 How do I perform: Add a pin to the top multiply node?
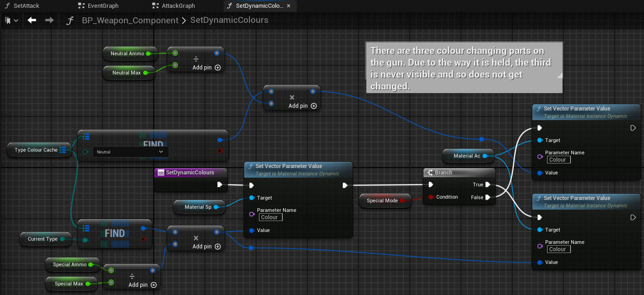[314, 106]
